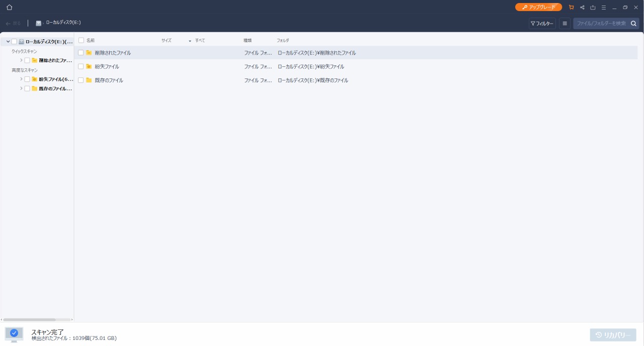Click the リカバリー button
The image size is (644, 346).
[613, 335]
